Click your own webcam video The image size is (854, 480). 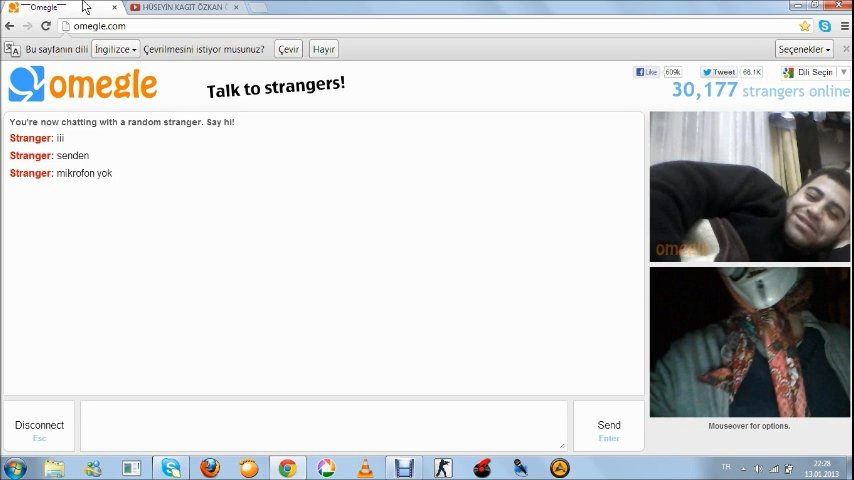[x=750, y=342]
